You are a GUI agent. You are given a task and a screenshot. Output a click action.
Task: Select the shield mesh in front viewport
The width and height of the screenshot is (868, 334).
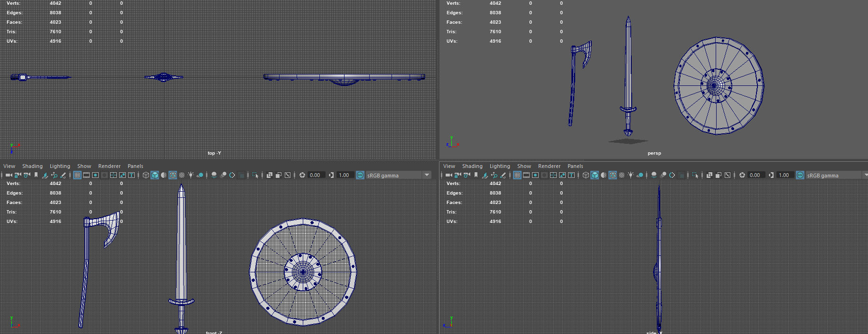(x=303, y=272)
